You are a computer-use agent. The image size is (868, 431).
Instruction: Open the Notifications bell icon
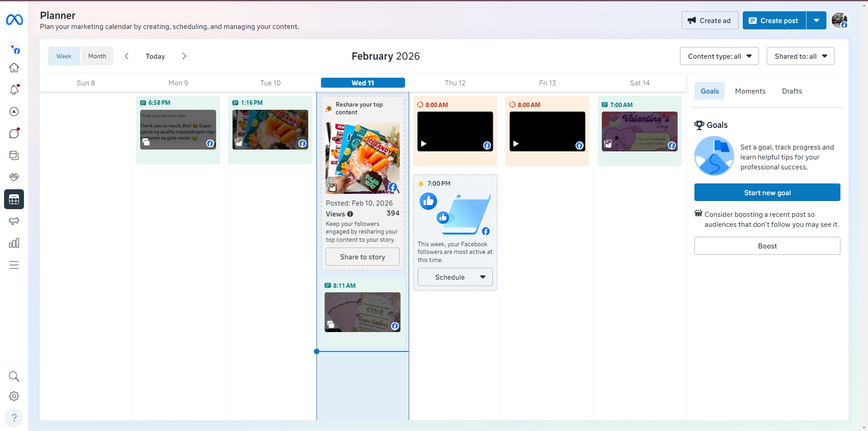point(14,89)
